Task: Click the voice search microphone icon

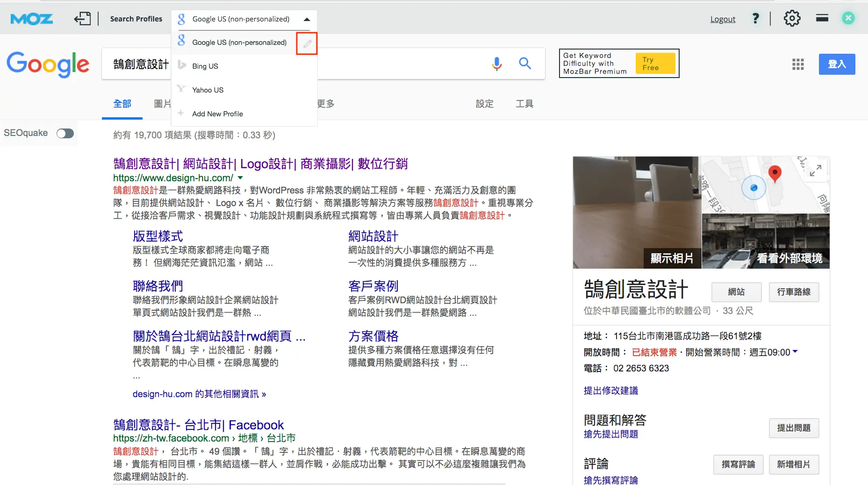Action: 496,64
